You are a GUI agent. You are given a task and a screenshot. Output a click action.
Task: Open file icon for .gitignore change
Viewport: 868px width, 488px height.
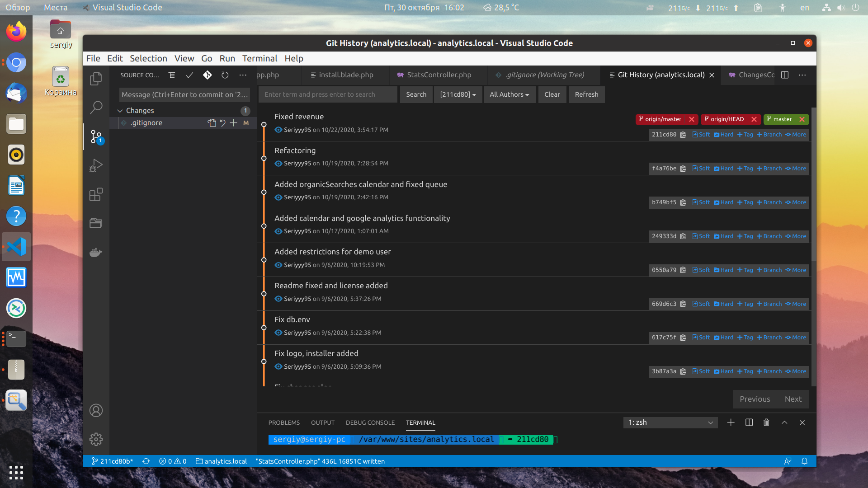[212, 123]
